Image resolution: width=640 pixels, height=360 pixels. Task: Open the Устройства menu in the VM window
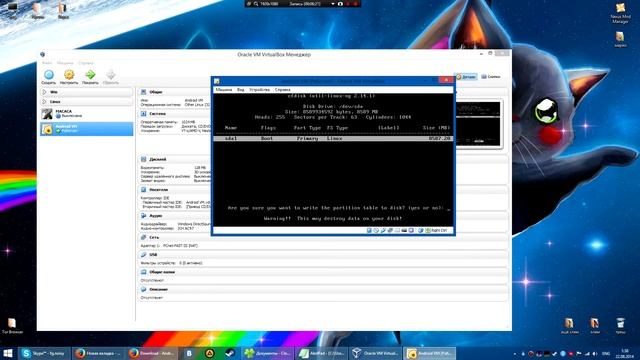point(260,89)
